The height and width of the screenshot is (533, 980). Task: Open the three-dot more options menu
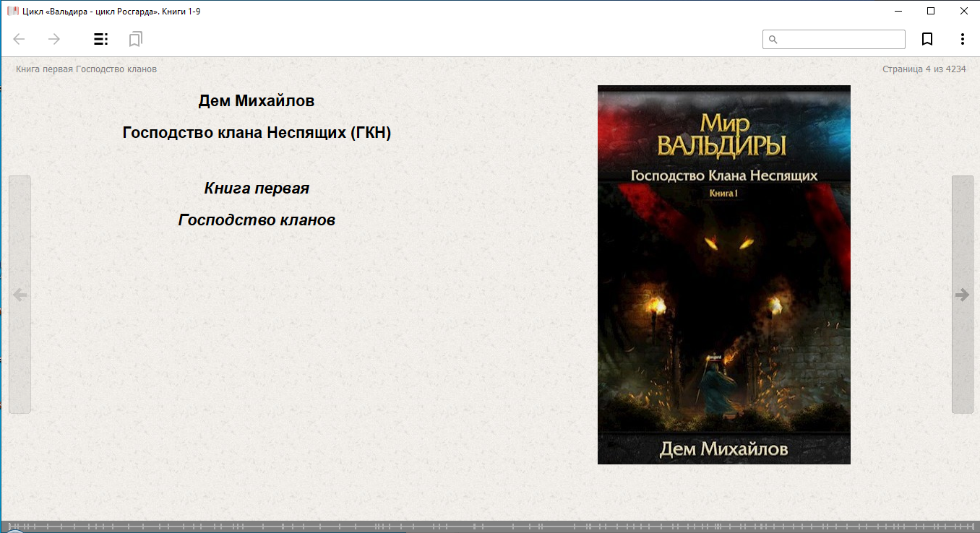pyautogui.click(x=962, y=39)
